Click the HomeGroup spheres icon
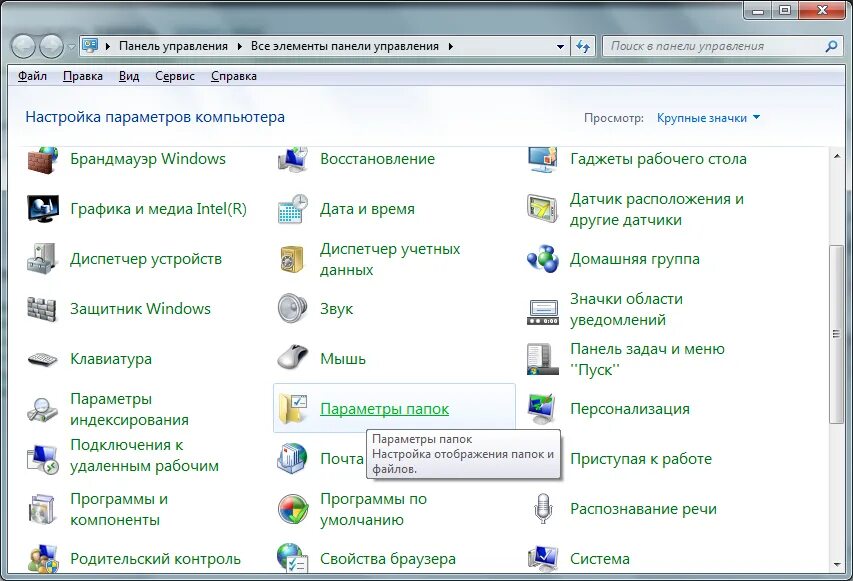853x581 pixels. (542, 259)
